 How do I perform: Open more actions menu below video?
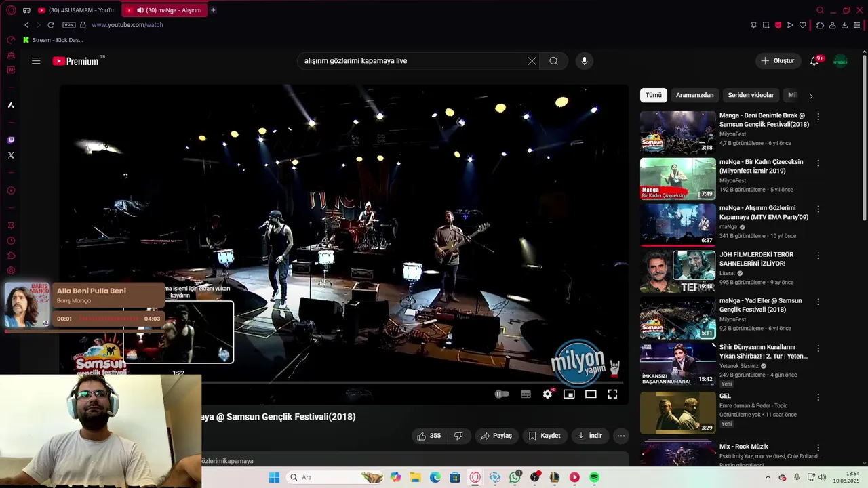pyautogui.click(x=621, y=436)
